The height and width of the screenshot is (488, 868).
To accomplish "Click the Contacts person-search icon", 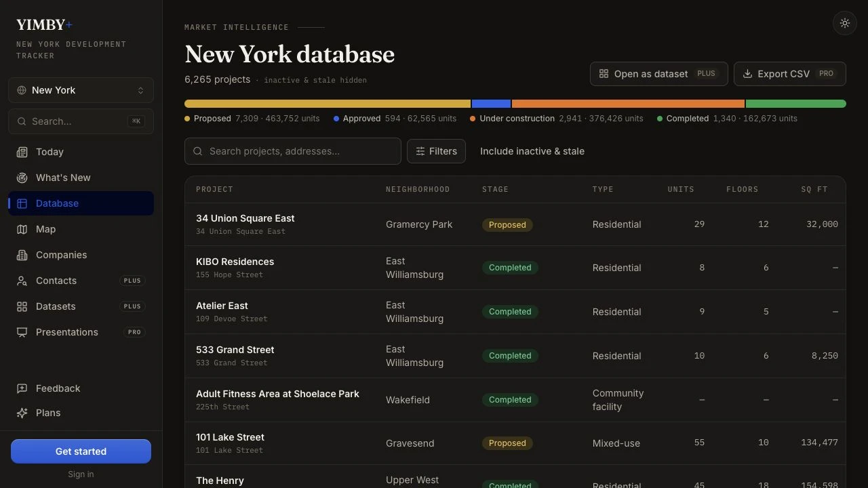I will click(x=22, y=281).
